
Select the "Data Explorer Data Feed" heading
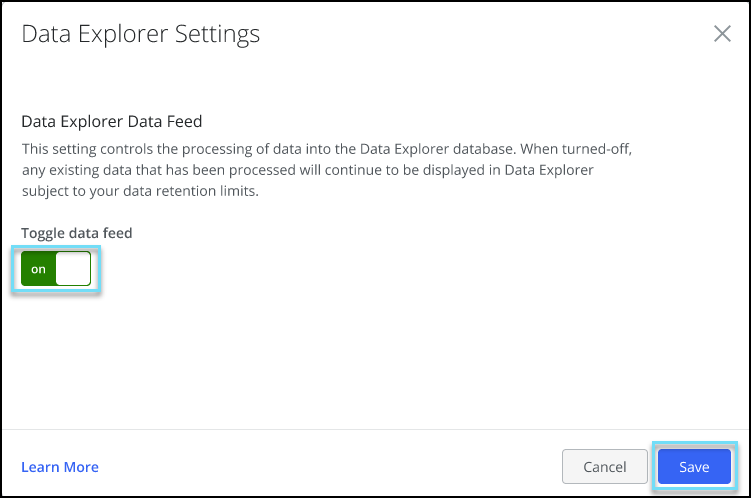click(112, 122)
